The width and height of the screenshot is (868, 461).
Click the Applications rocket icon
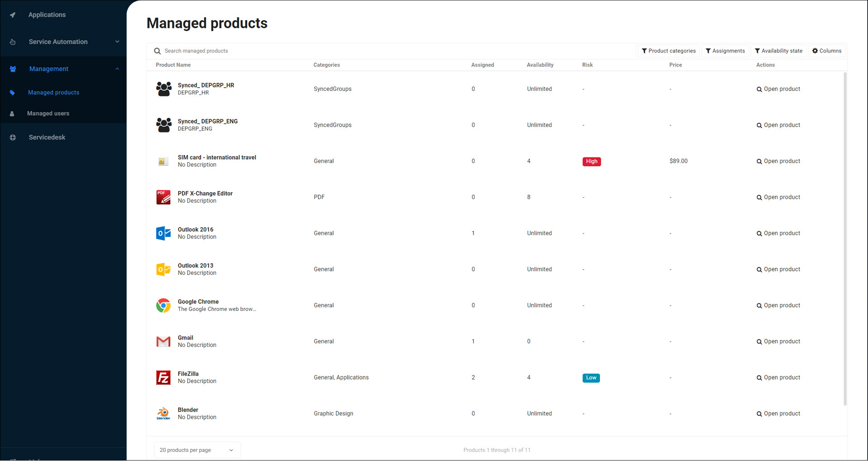click(13, 15)
